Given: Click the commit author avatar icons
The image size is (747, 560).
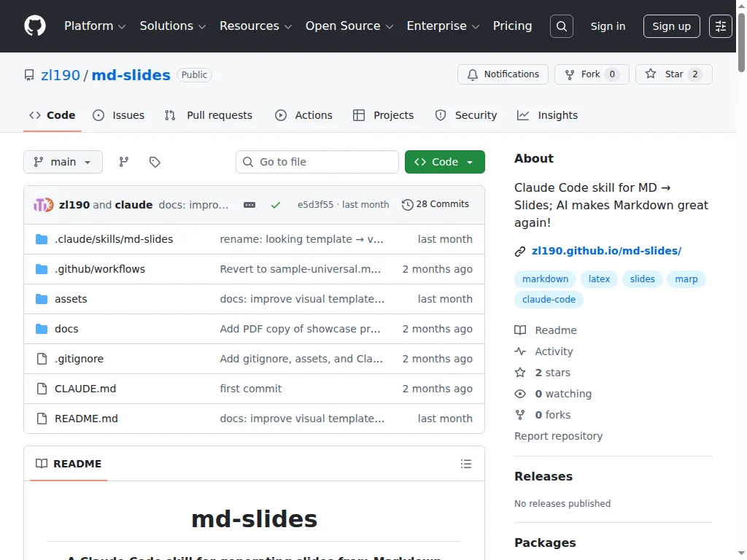Looking at the screenshot, I should [x=43, y=205].
